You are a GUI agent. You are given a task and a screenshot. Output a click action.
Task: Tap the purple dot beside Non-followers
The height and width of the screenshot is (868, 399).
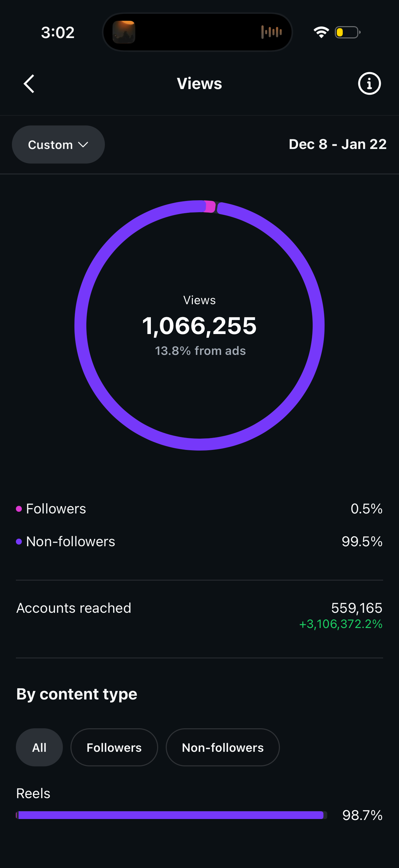click(19, 542)
